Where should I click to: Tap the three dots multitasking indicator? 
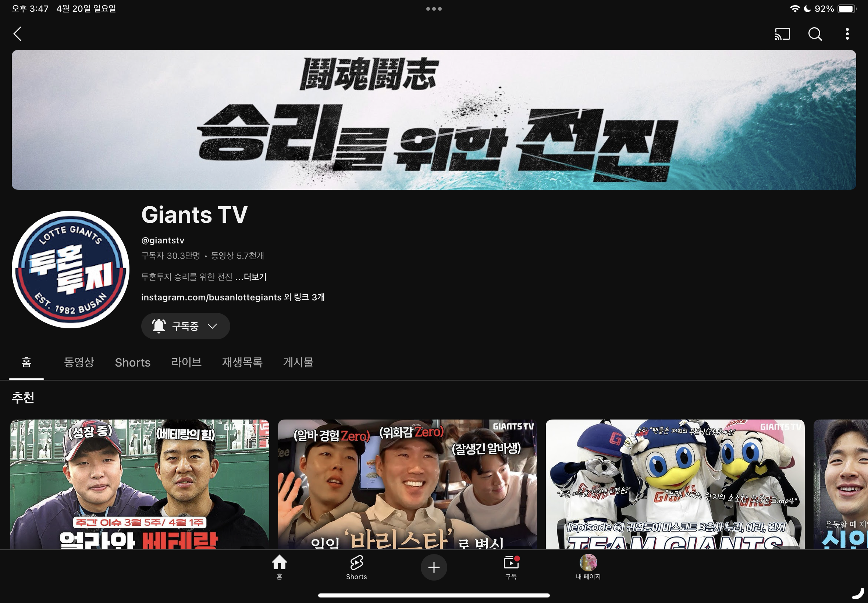434,9
